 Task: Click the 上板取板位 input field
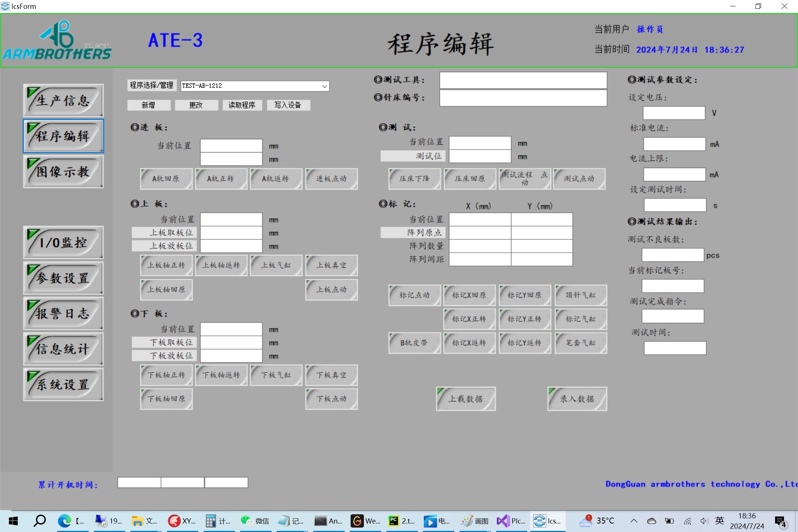tap(231, 233)
